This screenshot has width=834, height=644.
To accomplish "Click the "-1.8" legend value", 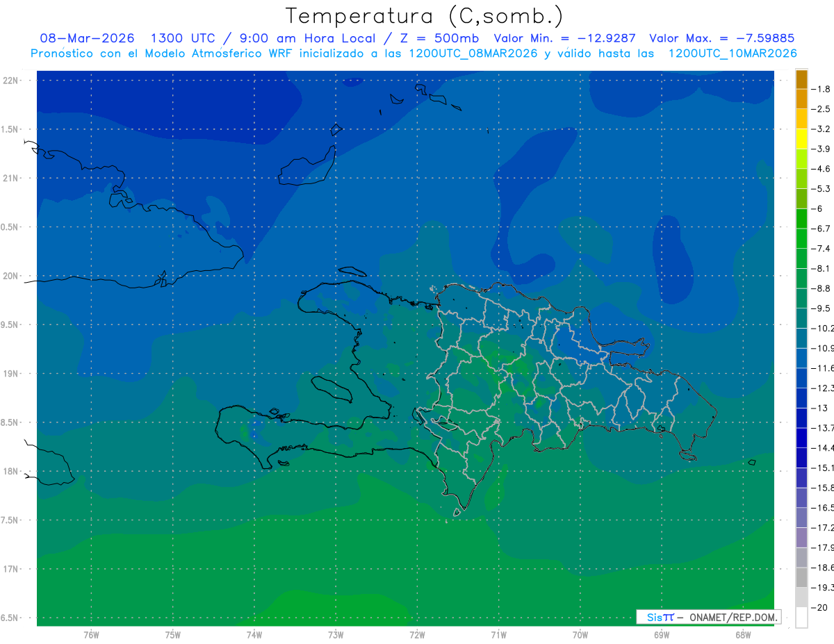I will (821, 89).
